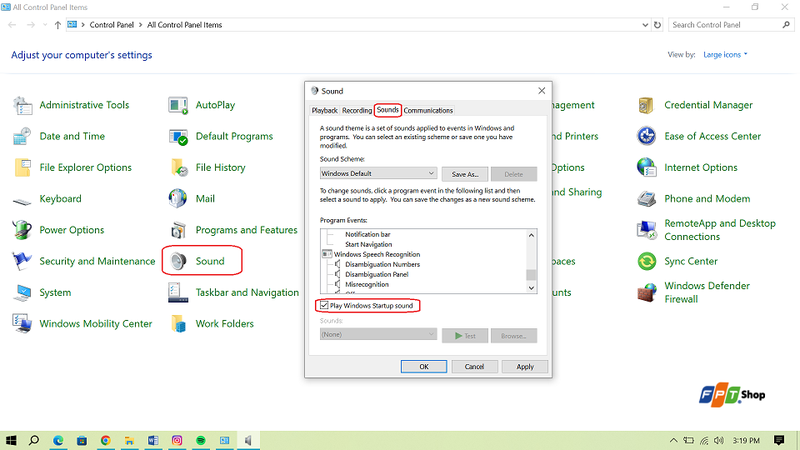
Task: Open the Sounds (None) dropdown
Action: 378,334
